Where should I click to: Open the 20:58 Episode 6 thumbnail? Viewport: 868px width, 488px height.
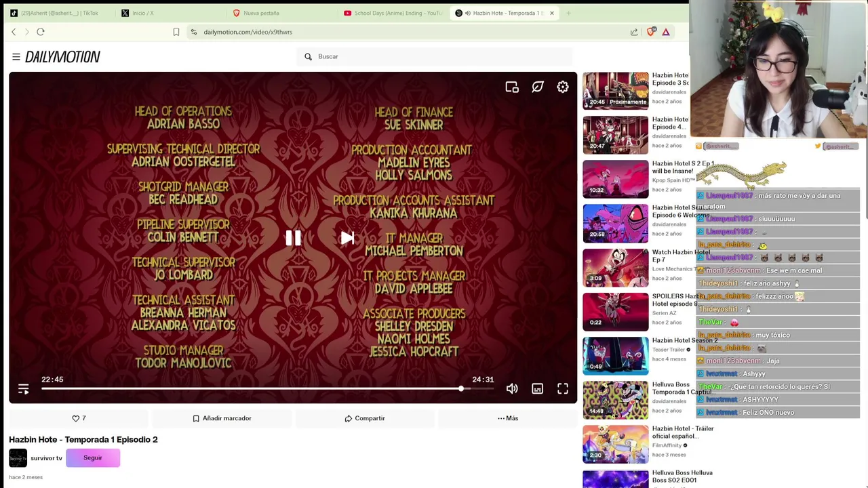[x=616, y=223]
